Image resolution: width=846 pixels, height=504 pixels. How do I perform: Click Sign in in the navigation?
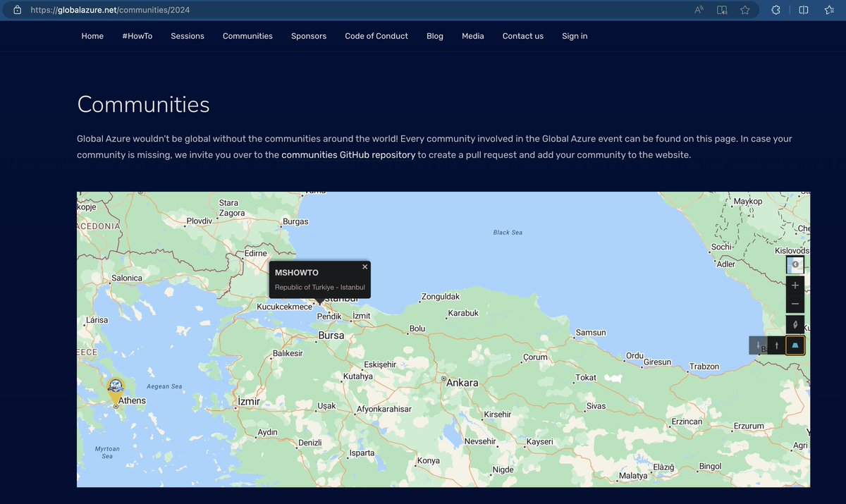coord(575,36)
